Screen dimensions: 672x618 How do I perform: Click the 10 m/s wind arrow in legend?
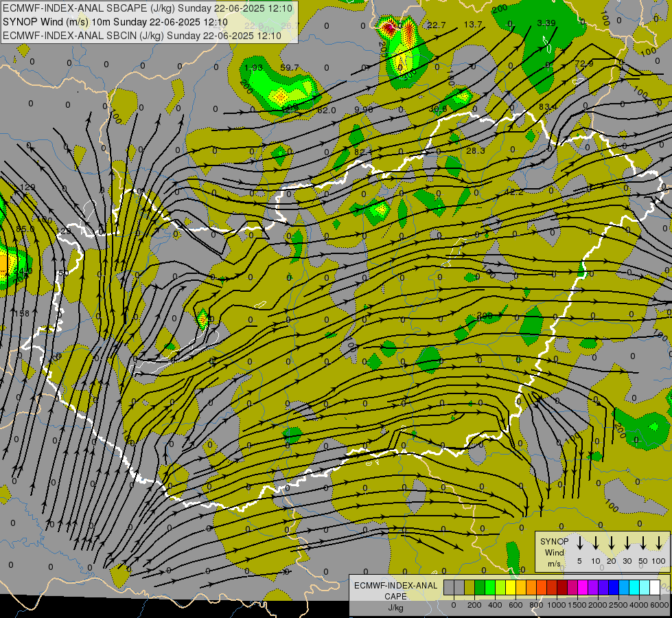pos(595,543)
